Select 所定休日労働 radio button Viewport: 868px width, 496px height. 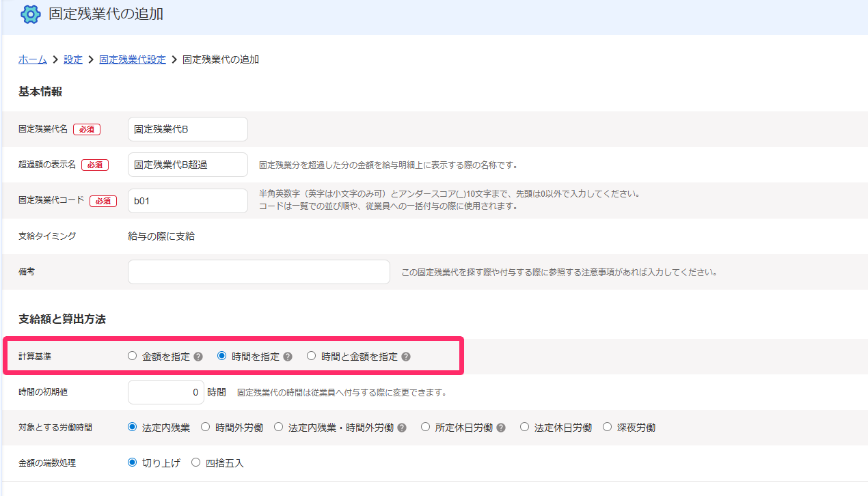pyautogui.click(x=425, y=427)
